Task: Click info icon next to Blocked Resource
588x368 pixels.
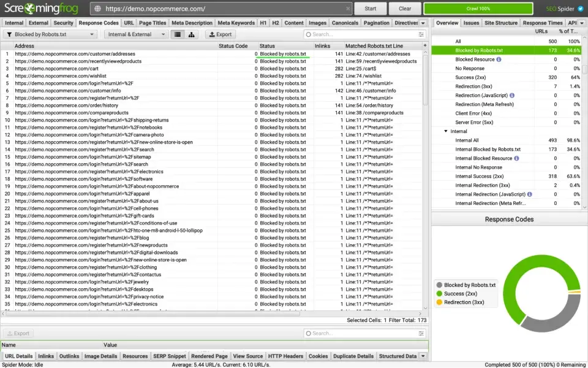Action: click(x=499, y=59)
